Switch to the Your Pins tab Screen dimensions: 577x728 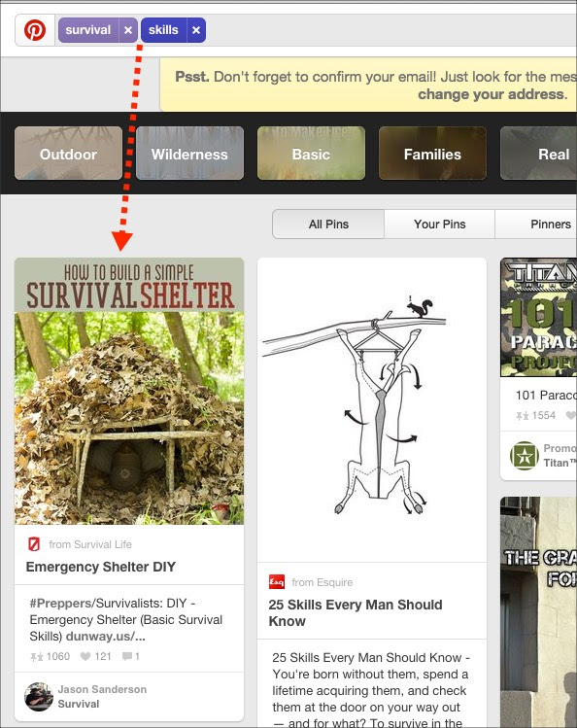click(x=440, y=225)
